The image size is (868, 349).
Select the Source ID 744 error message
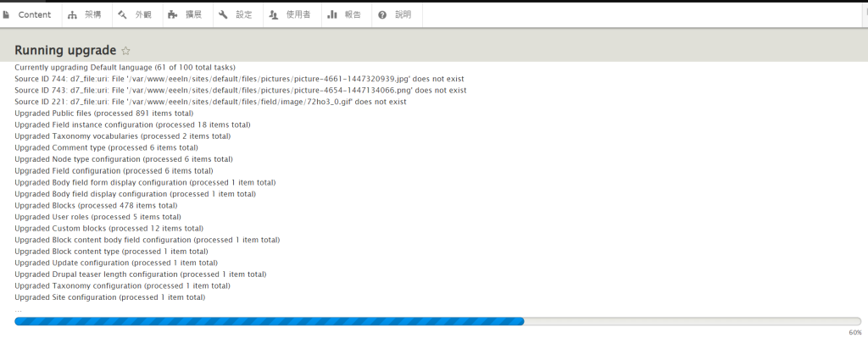[240, 79]
